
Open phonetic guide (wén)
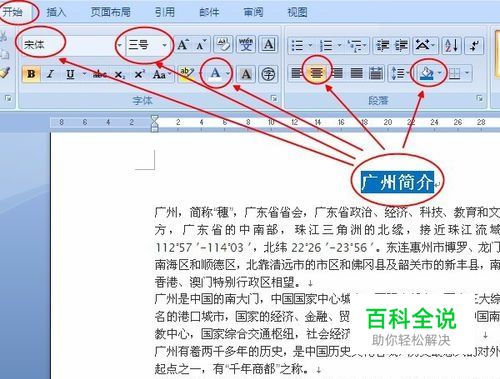[x=246, y=45]
